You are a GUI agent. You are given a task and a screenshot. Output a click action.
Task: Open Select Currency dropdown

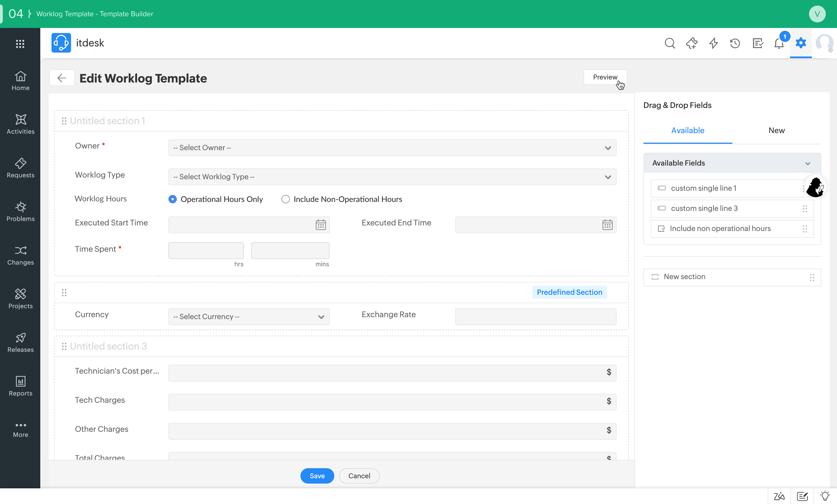(249, 317)
